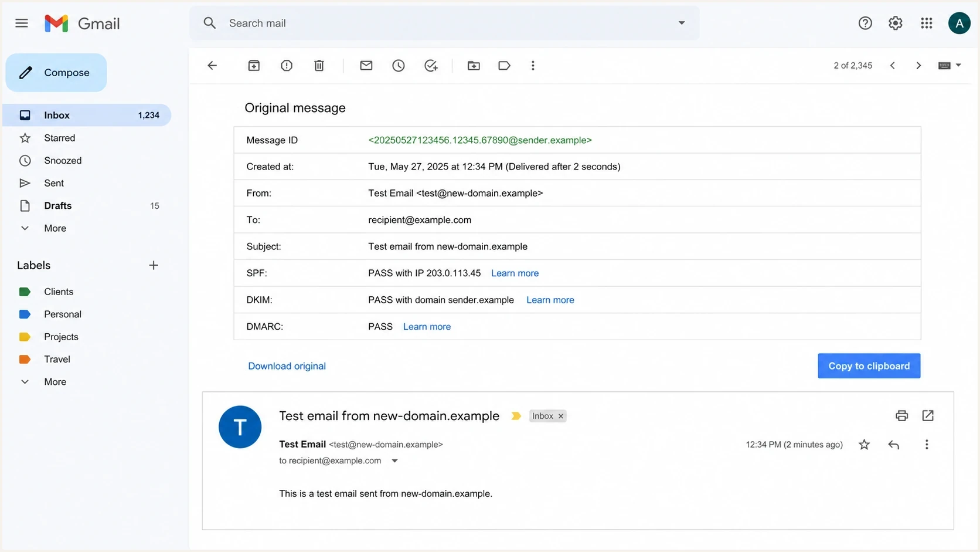The height and width of the screenshot is (552, 980).
Task: Click the Labels tag icon in toolbar
Action: pos(504,66)
